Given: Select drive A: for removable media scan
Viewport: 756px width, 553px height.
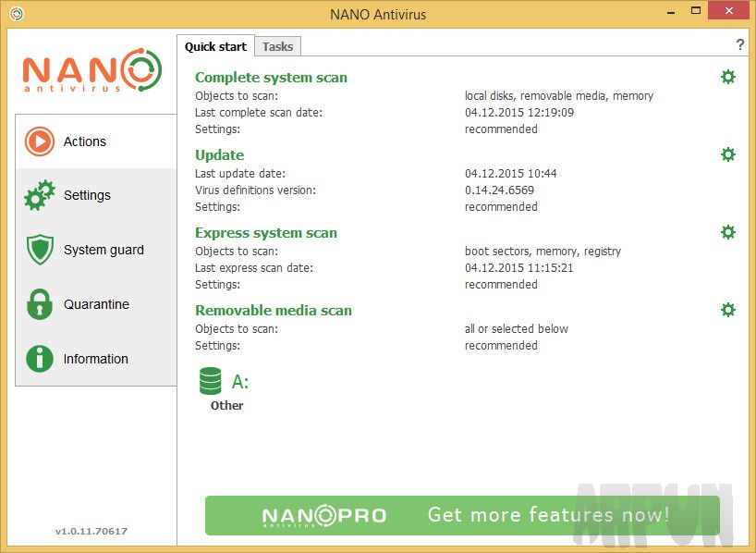Looking at the screenshot, I should pyautogui.click(x=211, y=380).
